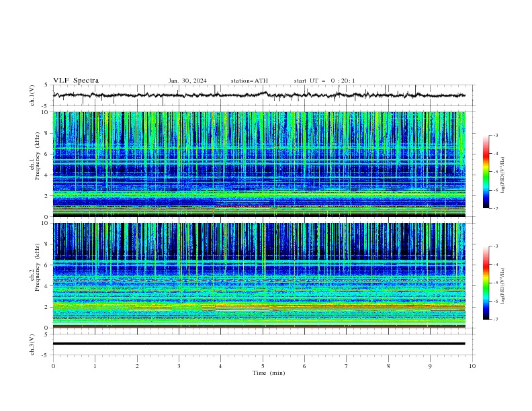Click time axis tick label '10'
Screen dimensions: 532x411
[472, 366]
